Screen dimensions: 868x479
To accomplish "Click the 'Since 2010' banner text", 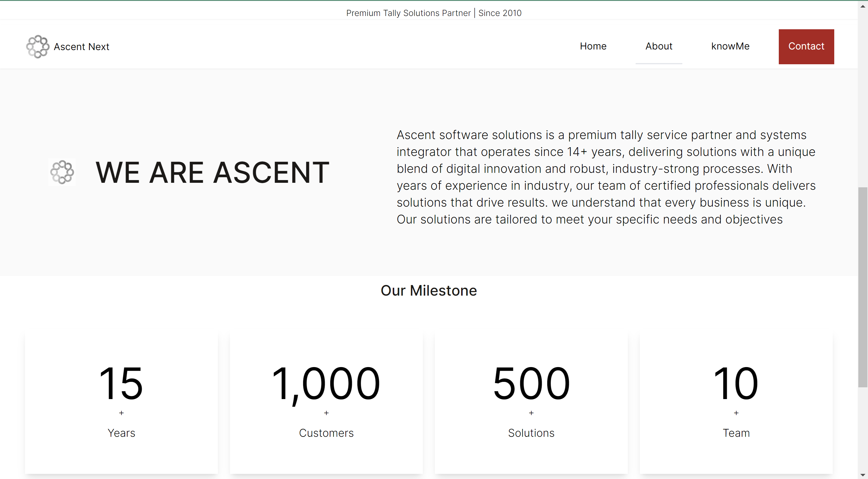I will (x=500, y=13).
